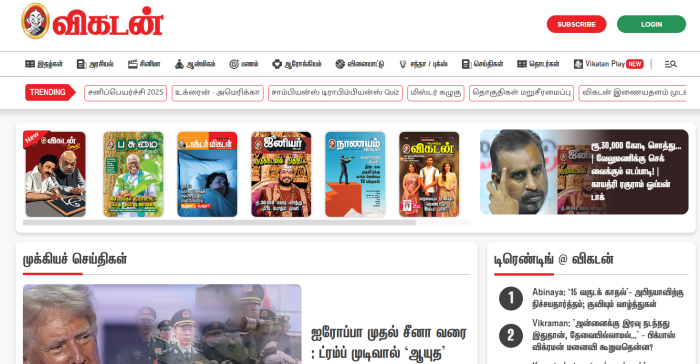The height and width of the screenshot is (364, 700).
Task: Click the magazine carousel horizontal scrollbar
Action: point(219,222)
